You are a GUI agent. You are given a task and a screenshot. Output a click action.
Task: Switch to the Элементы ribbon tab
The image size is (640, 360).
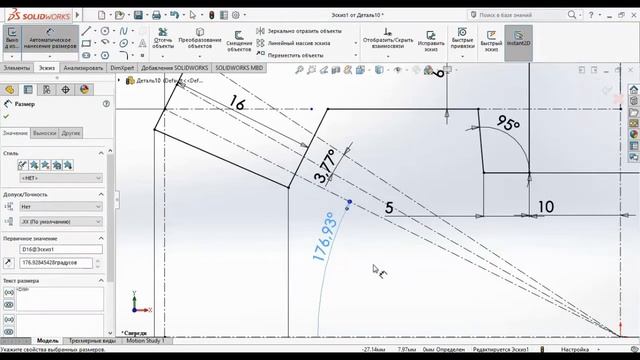pos(17,68)
